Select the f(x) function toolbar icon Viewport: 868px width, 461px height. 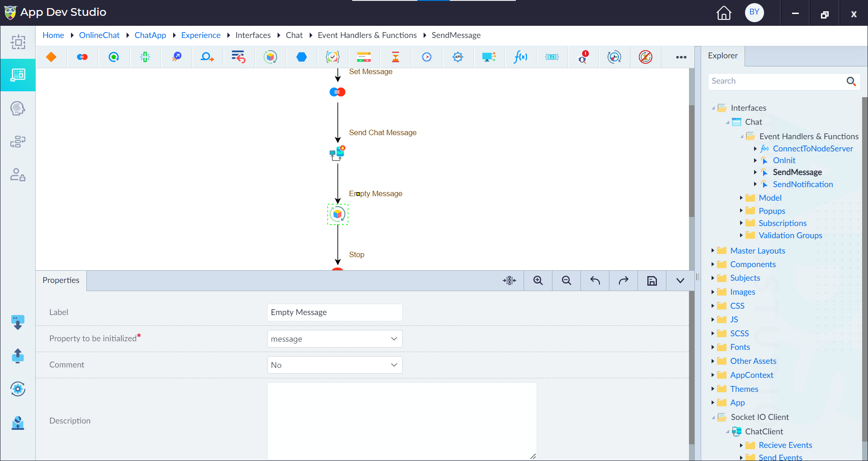[520, 57]
